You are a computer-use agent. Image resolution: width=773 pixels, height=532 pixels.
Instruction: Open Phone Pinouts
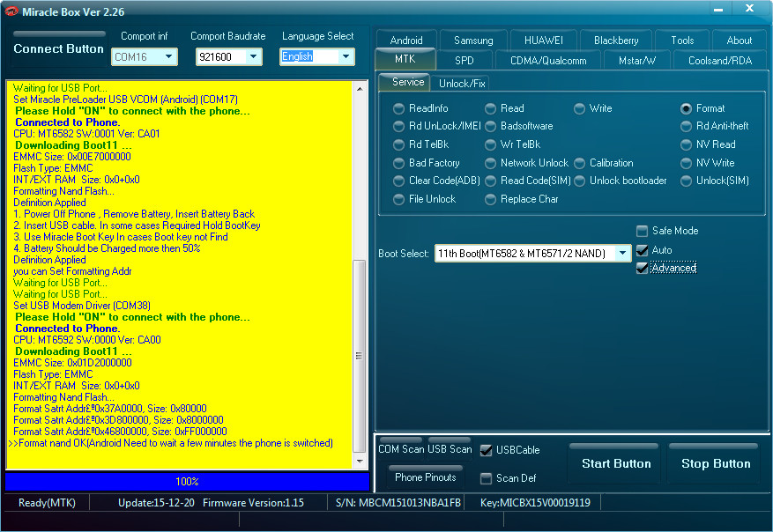[426, 477]
